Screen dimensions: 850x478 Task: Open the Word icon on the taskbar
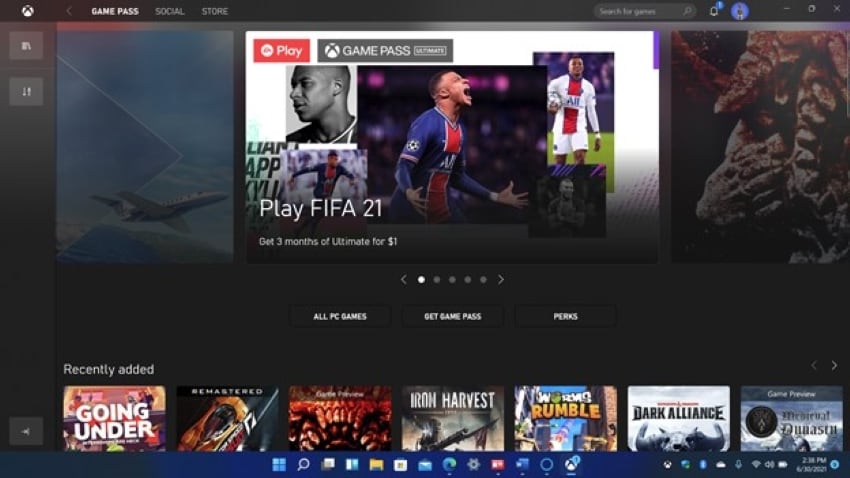[x=522, y=464]
